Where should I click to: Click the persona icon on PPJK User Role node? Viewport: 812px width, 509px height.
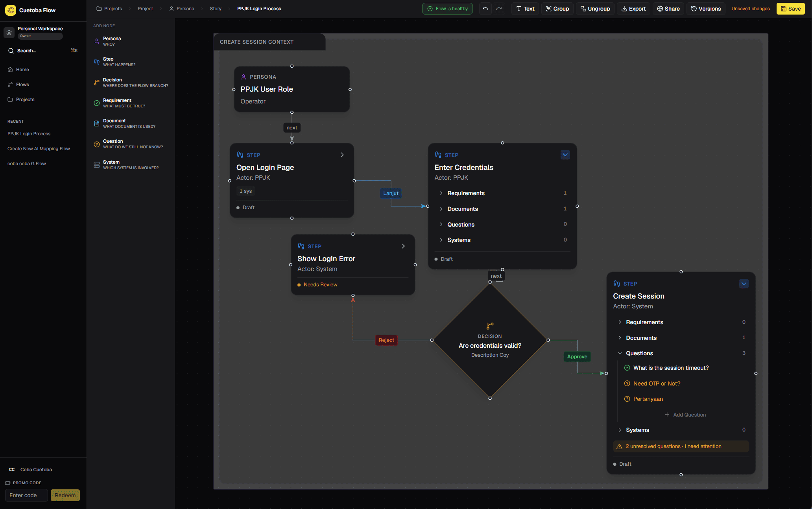[x=244, y=77]
